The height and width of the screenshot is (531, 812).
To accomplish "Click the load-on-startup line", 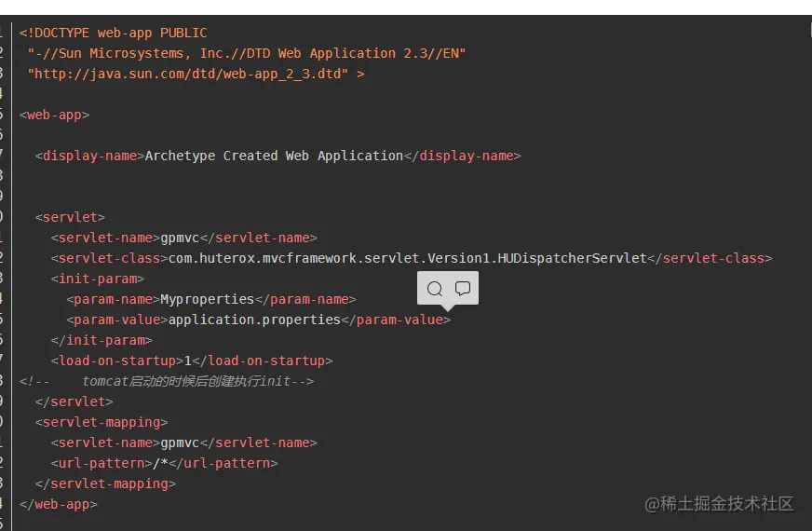I will [x=192, y=361].
